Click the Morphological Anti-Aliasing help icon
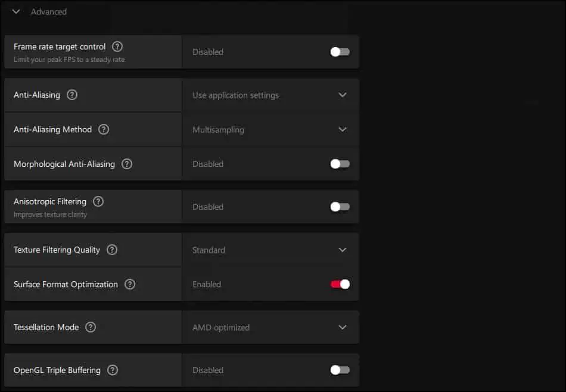The height and width of the screenshot is (392, 566). (126, 164)
